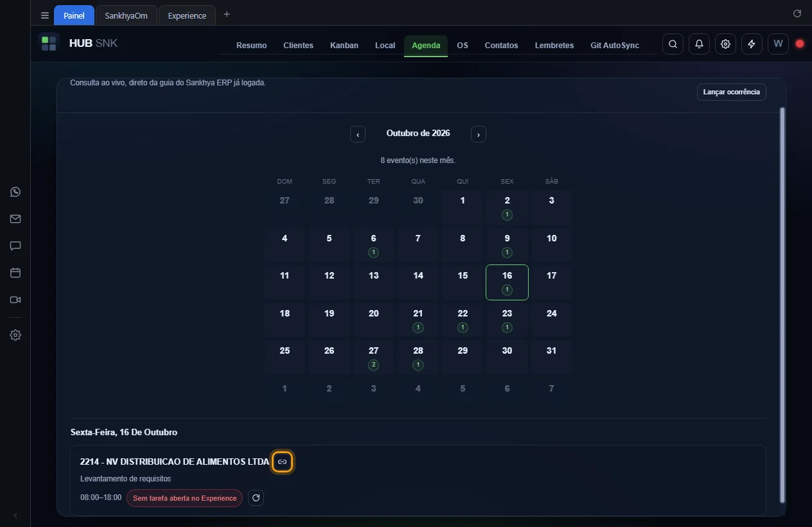Switch to the SankhyaOm tab
The width and height of the screenshot is (812, 527).
(x=127, y=15)
